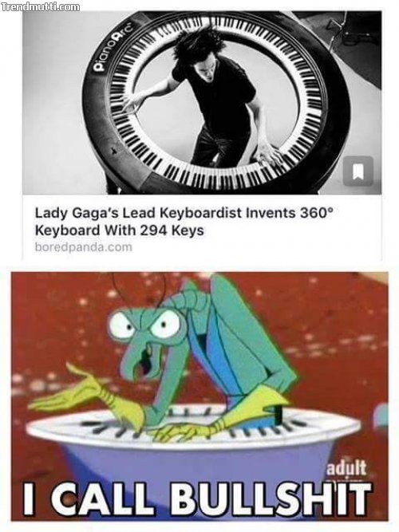Click the Trendmutti.com watermark
The image size is (399, 532).
(x=41, y=6)
